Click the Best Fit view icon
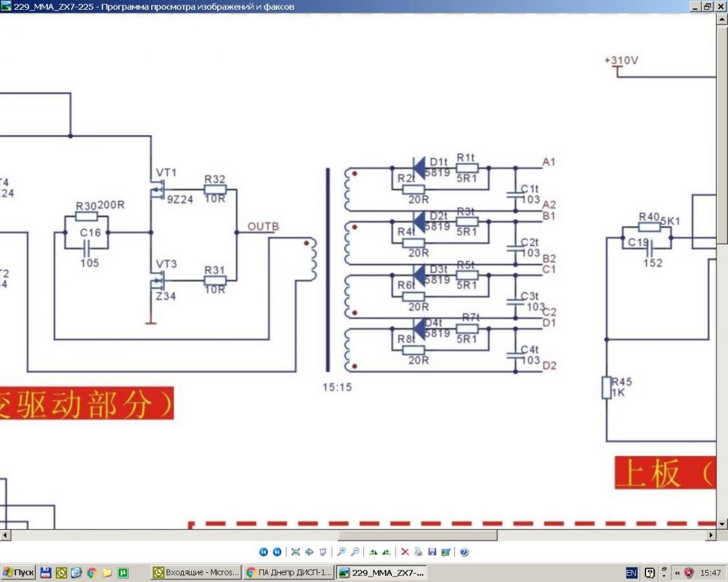This screenshot has width=728, height=582. pos(295,552)
